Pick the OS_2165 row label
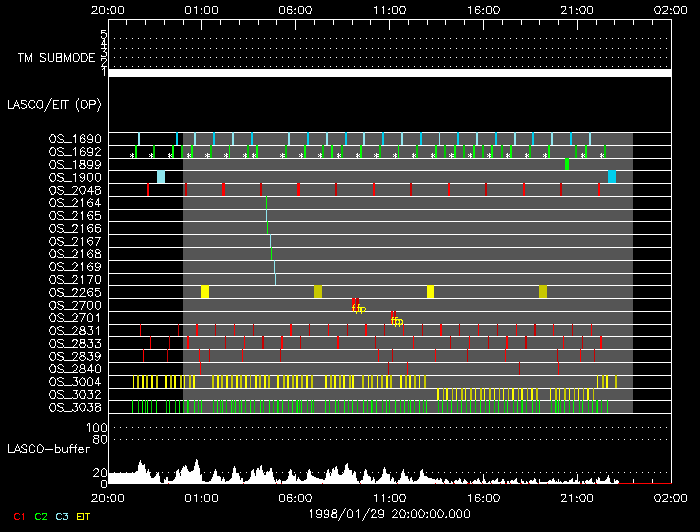This screenshot has height=532, width=700. (75, 216)
